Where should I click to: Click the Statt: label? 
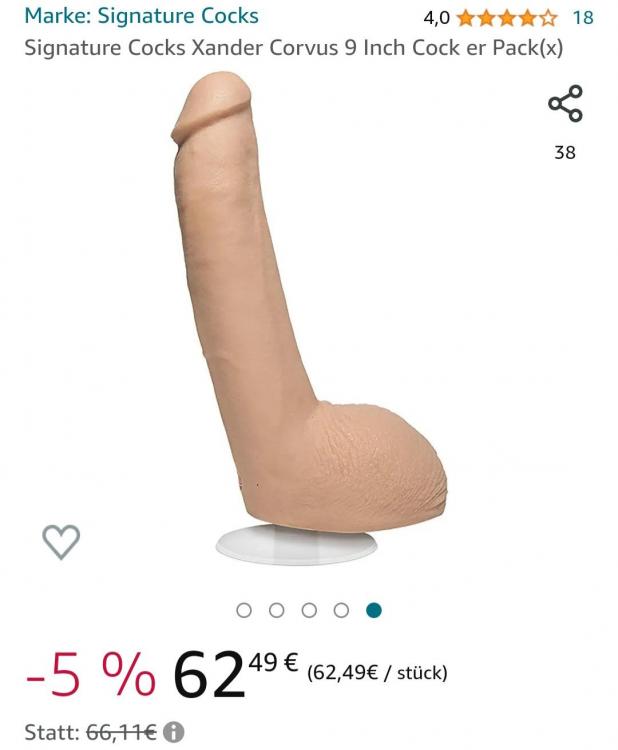52,732
